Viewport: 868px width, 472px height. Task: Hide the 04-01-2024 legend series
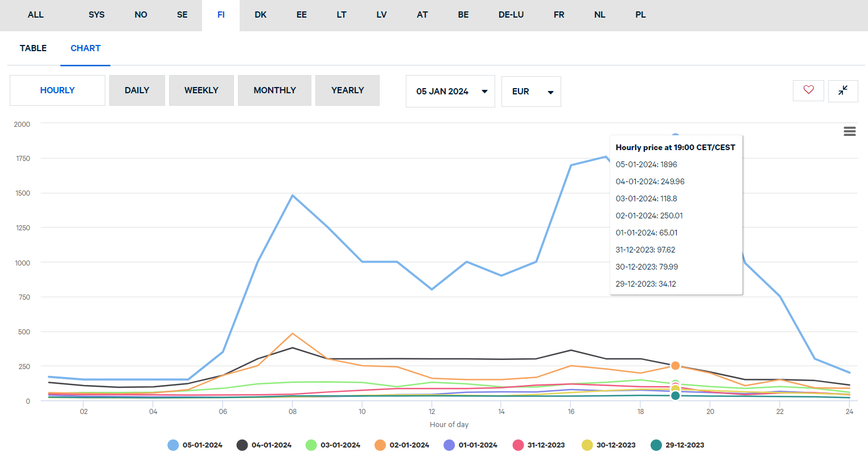264,445
